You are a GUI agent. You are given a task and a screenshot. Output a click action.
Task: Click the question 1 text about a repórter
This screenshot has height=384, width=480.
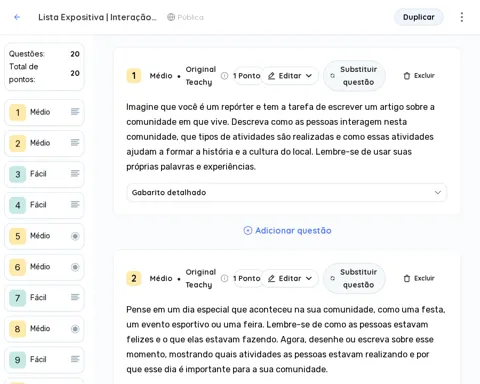(x=281, y=137)
